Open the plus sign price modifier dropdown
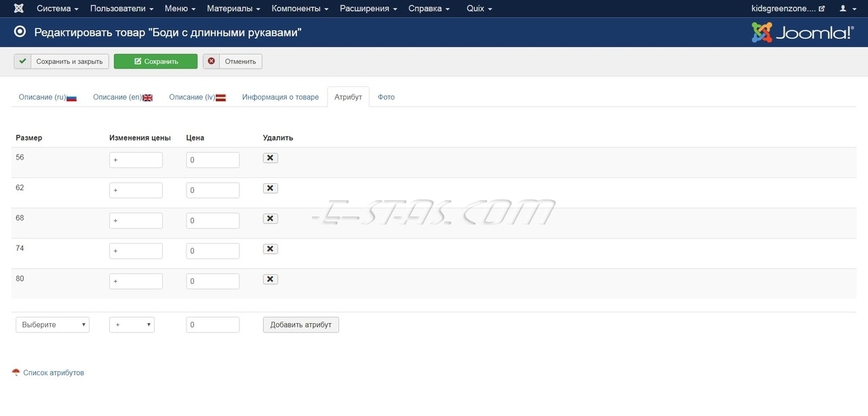868x416 pixels. pos(132,324)
